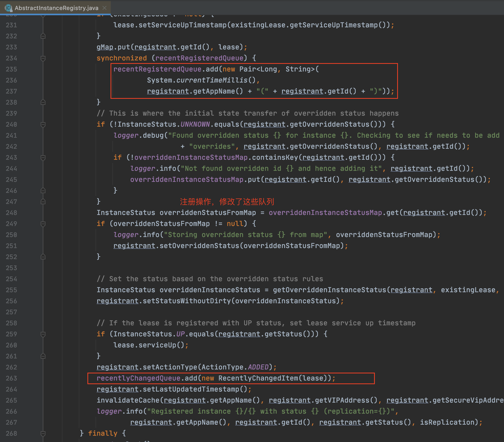Collapse fold marker at line 252
The width and height of the screenshot is (504, 442).
point(43,257)
